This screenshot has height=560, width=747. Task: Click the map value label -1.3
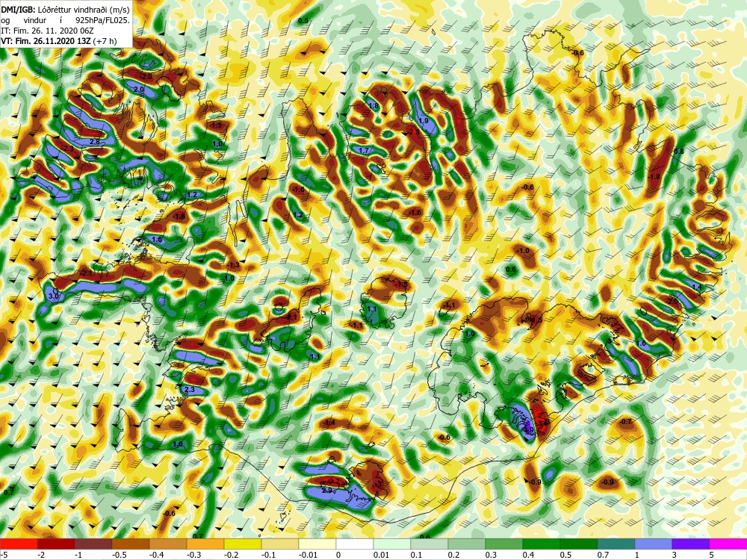pyautogui.click(x=233, y=265)
